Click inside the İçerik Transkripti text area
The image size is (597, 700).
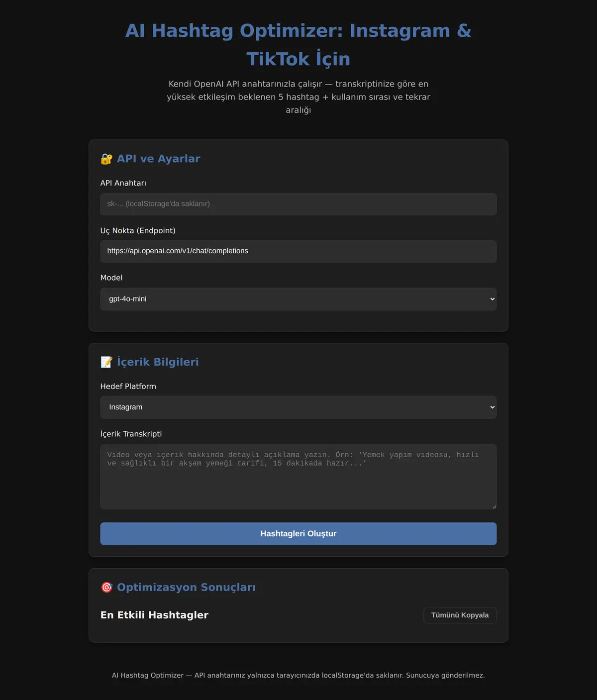click(298, 477)
